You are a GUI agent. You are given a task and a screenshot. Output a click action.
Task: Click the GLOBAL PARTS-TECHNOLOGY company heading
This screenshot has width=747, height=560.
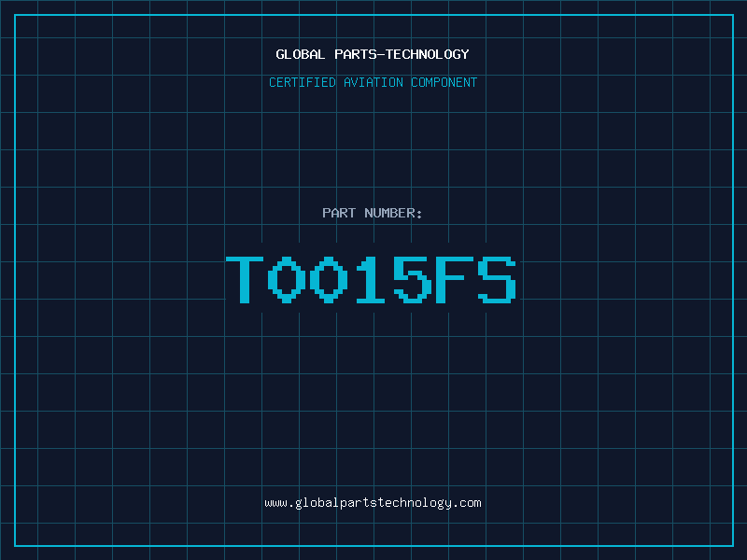(373, 54)
